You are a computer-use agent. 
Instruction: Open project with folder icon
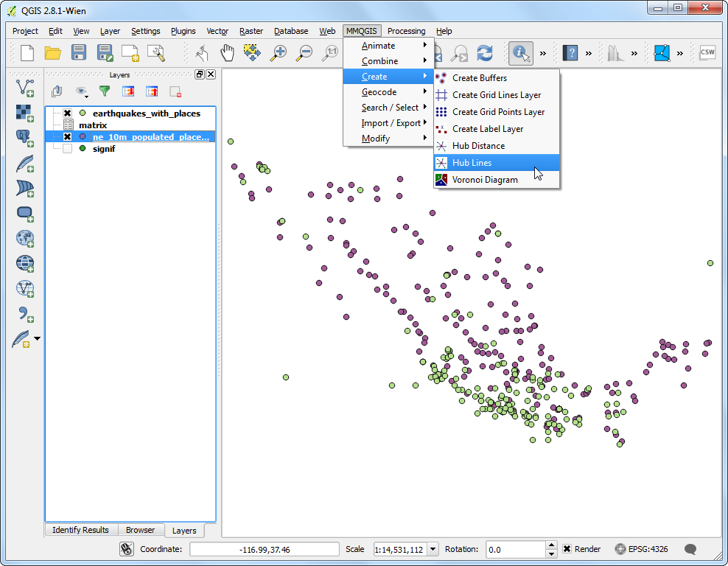tap(52, 53)
